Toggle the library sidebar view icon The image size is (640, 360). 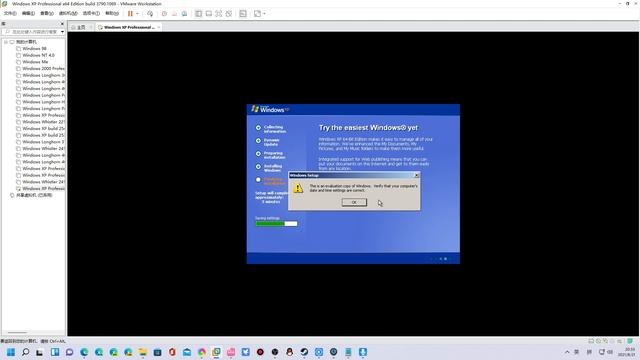coord(198,13)
